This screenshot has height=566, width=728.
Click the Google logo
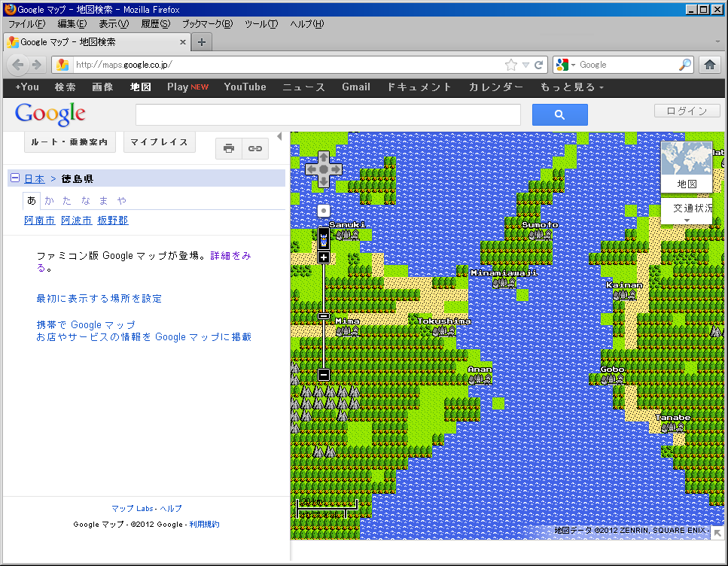[50, 114]
